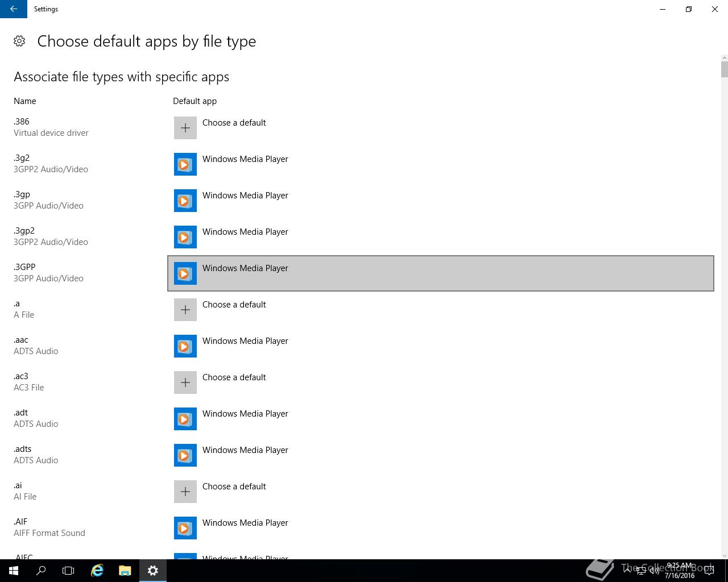The height and width of the screenshot is (582, 728).
Task: Go back using the Settings back arrow
Action: tap(14, 9)
